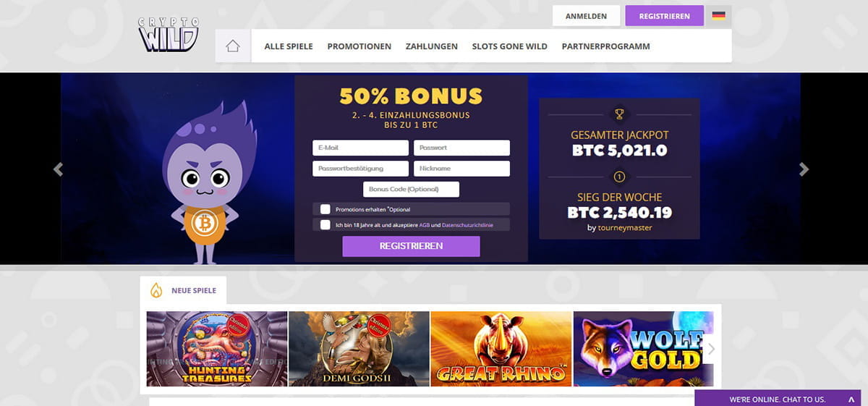Click the flame icon beside Neue Spiele
Image resolution: width=868 pixels, height=406 pixels.
156,290
